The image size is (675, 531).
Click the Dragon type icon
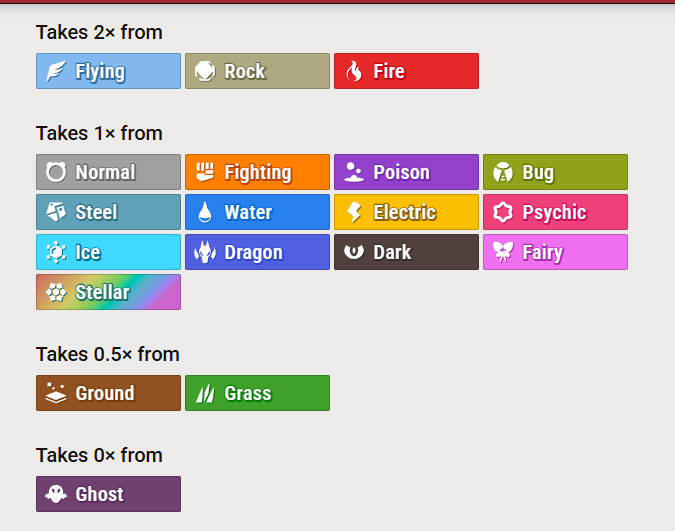pos(205,252)
